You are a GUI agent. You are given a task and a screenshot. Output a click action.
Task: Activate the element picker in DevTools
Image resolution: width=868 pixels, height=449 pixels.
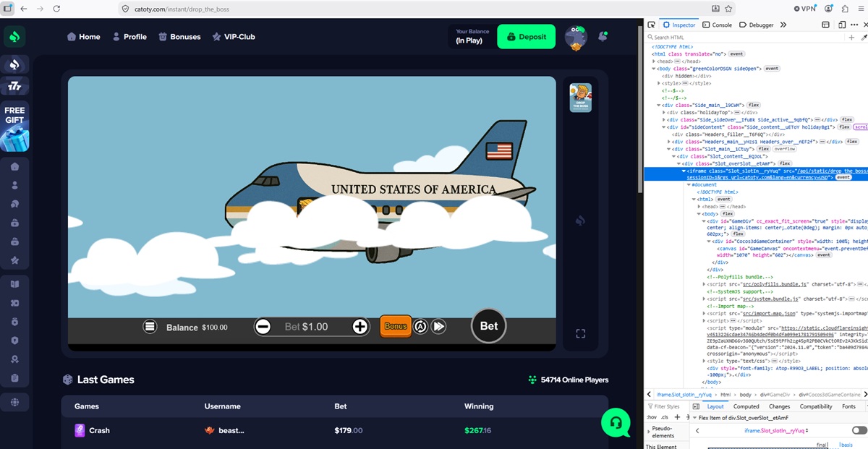coord(652,25)
